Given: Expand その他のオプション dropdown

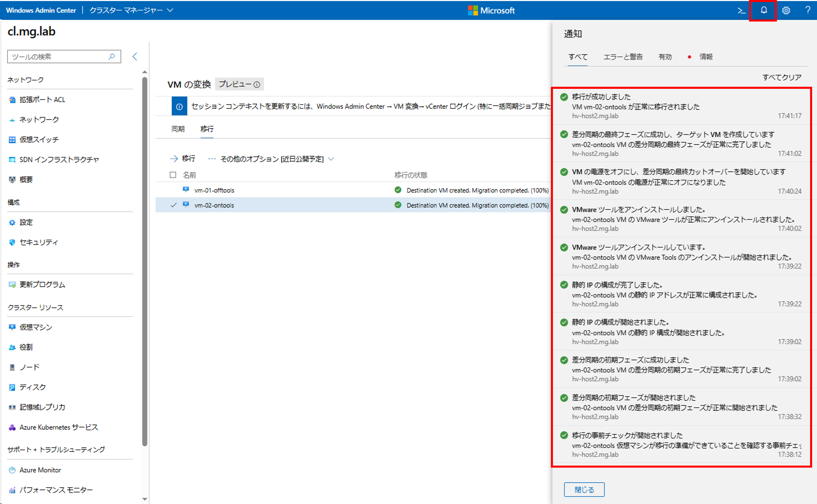Looking at the screenshot, I should click(x=272, y=159).
